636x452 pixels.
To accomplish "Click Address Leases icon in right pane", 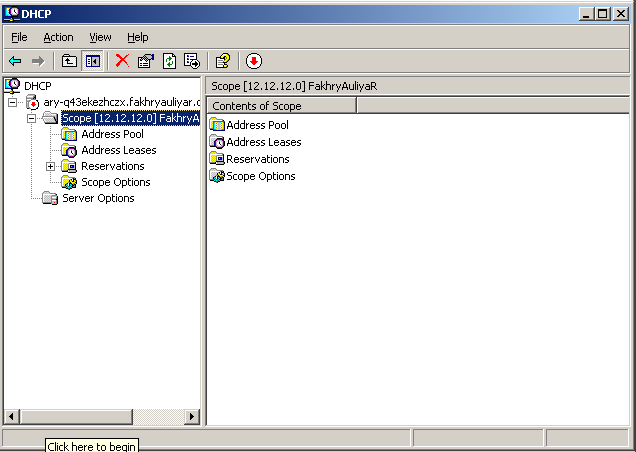I will click(x=217, y=142).
